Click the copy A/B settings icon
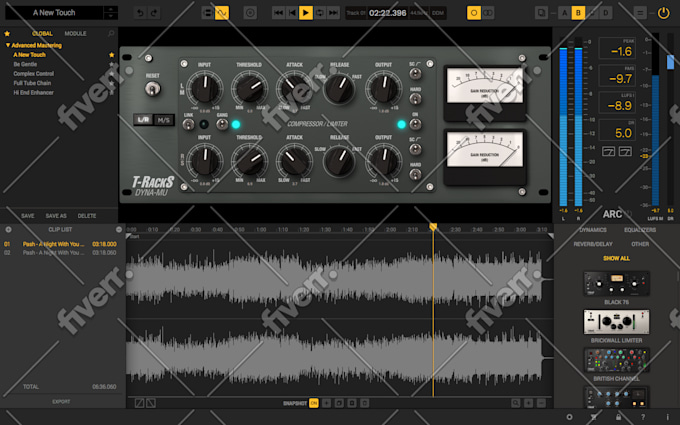The image size is (680, 425). (541, 13)
